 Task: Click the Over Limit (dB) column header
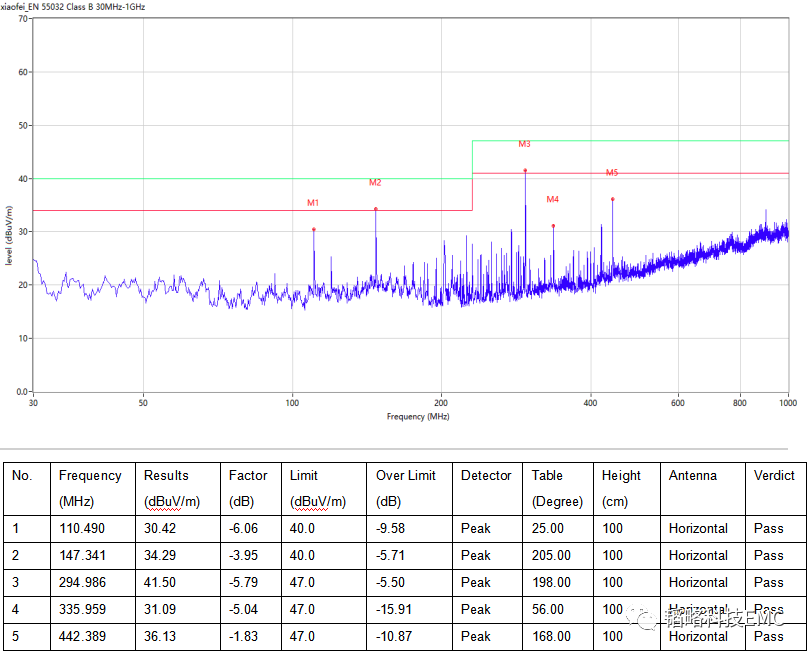coord(407,488)
